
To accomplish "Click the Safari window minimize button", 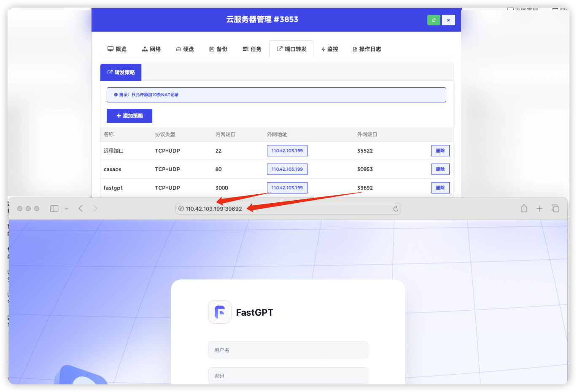I will point(28,209).
